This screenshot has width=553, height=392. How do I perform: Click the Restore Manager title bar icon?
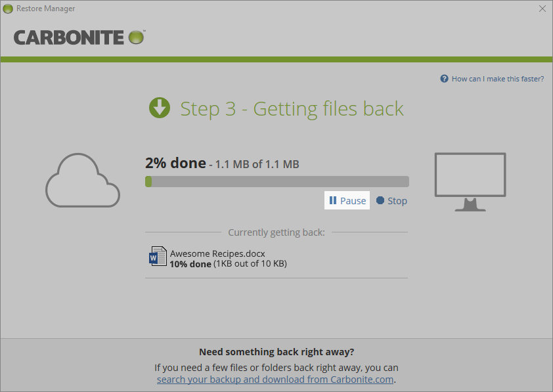click(x=8, y=9)
